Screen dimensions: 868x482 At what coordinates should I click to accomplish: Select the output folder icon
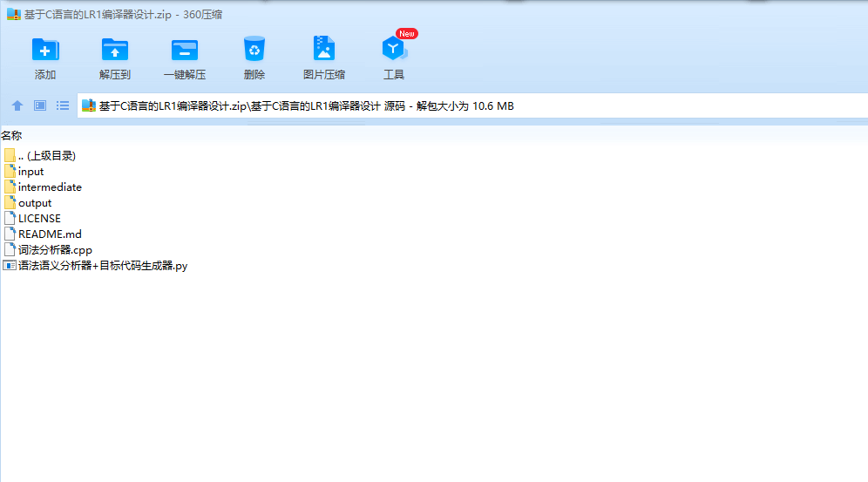(10, 202)
